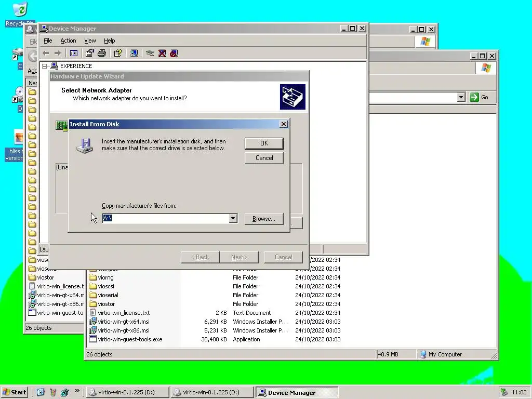Screen dimensions: 532x399
Task: Click the Forward arrow in Device Manager toolbar
Action: coord(58,54)
